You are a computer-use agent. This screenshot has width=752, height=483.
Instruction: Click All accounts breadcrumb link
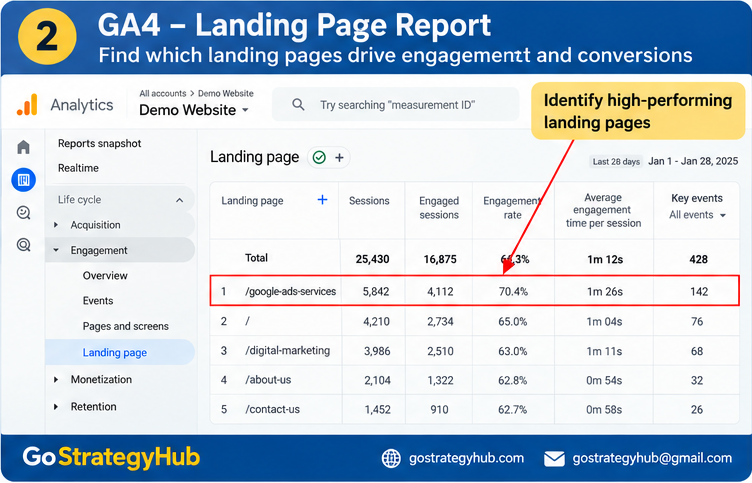point(163,94)
